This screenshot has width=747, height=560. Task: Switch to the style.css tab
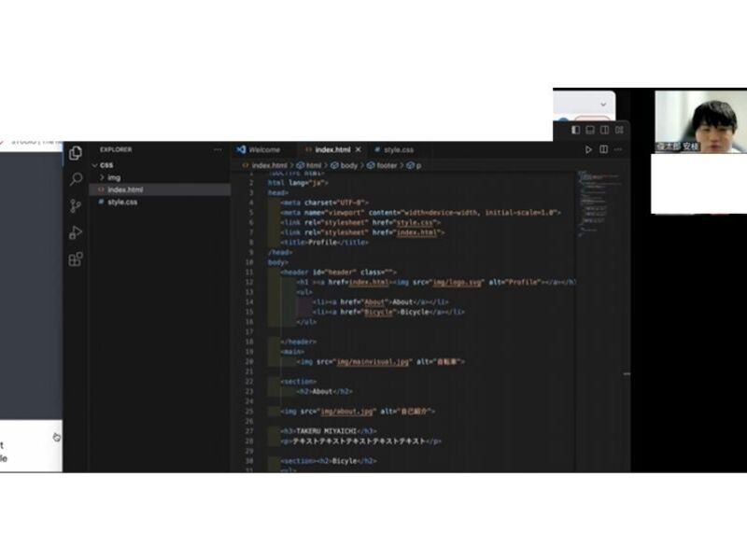click(x=394, y=149)
